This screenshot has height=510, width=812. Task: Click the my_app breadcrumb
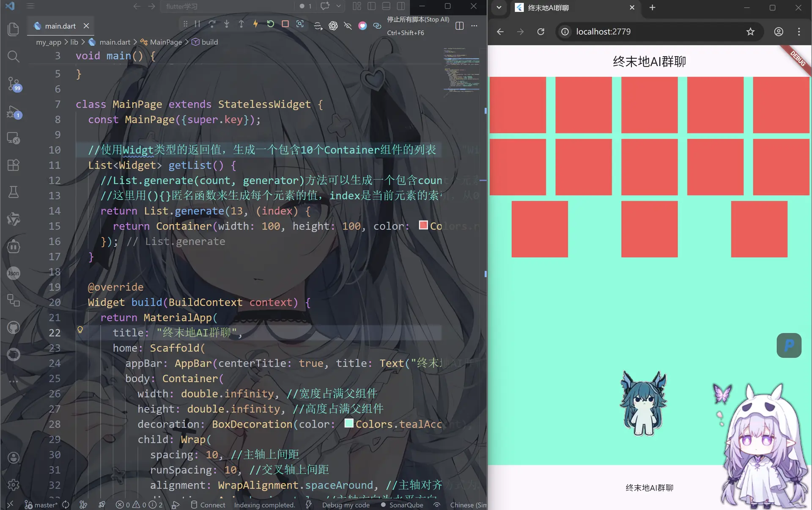tap(49, 42)
